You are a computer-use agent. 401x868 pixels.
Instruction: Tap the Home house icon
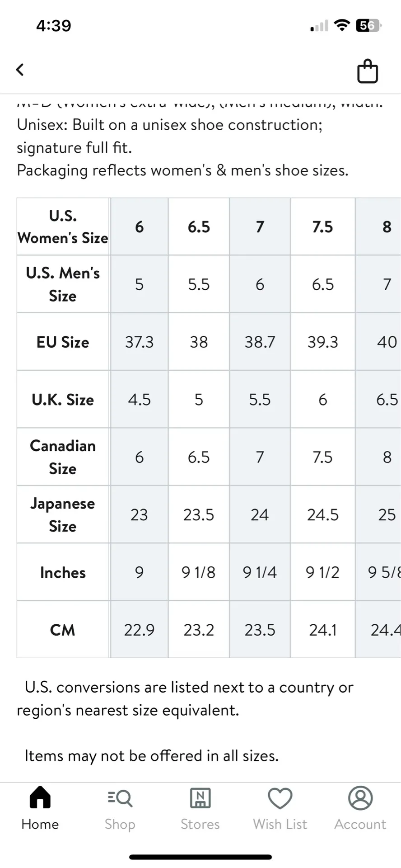[40, 797]
